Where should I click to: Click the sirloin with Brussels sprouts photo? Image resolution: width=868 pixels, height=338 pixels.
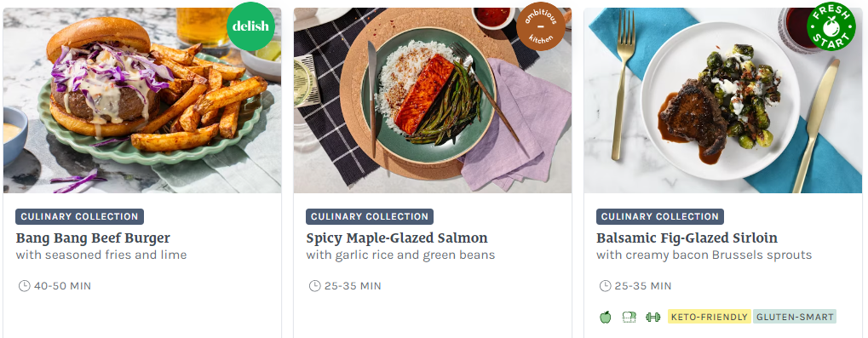(723, 100)
